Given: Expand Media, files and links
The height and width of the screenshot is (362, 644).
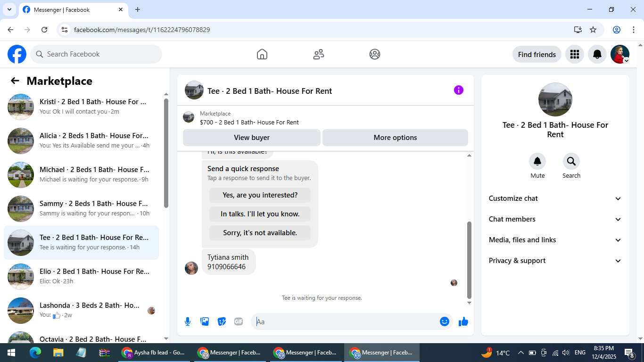Looking at the screenshot, I should tap(555, 240).
